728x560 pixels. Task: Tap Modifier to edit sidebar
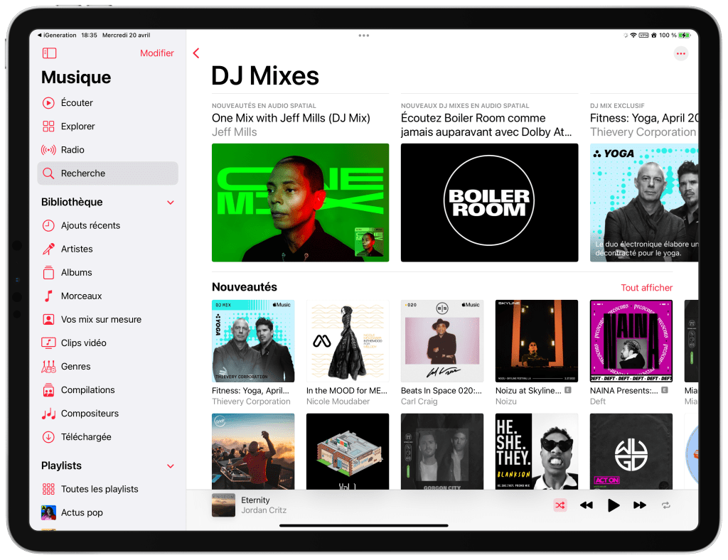tap(156, 53)
